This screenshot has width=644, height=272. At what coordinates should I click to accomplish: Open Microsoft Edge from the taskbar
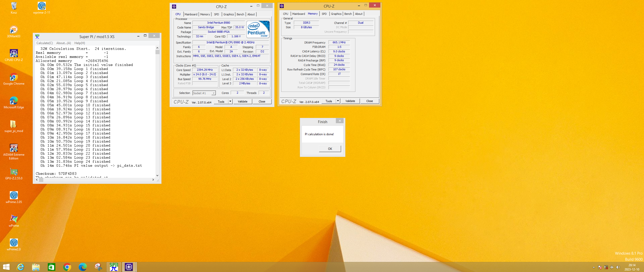tap(83, 267)
